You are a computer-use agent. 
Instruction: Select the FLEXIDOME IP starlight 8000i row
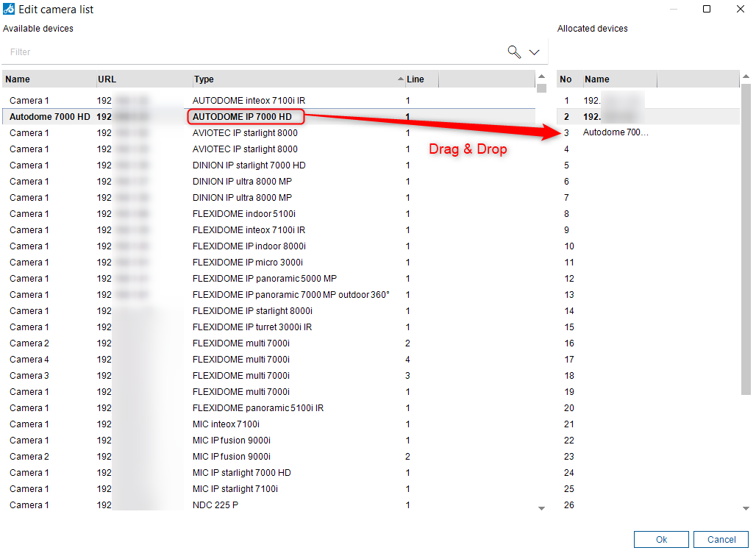click(x=269, y=311)
